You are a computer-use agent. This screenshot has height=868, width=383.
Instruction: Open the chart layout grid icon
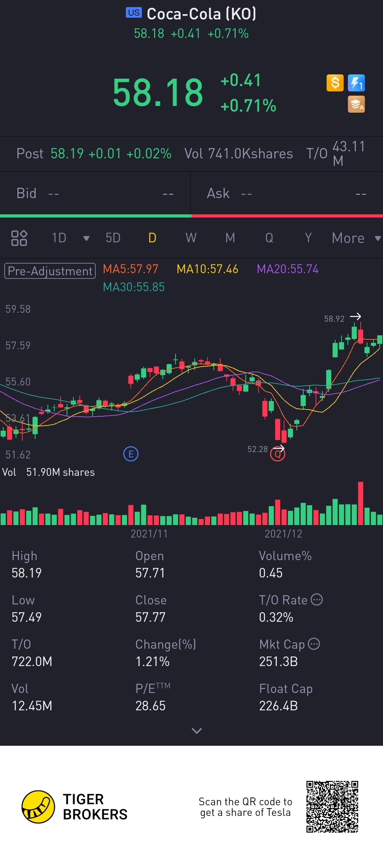[x=19, y=238]
